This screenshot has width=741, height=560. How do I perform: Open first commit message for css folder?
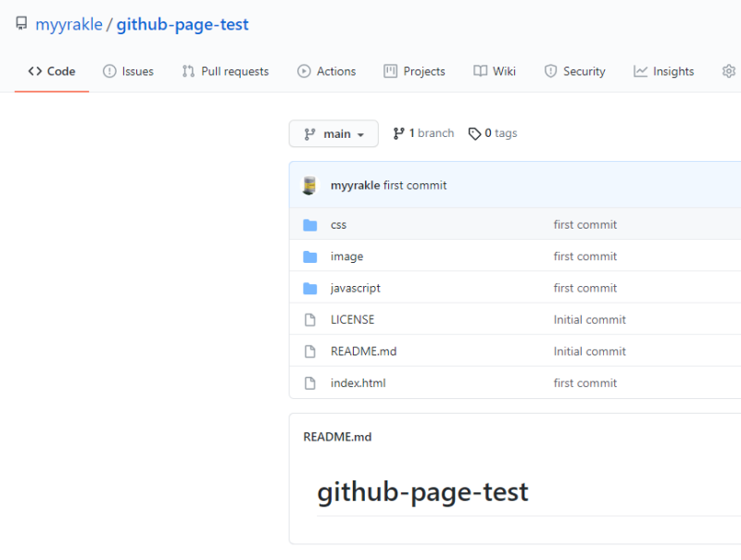tap(584, 225)
